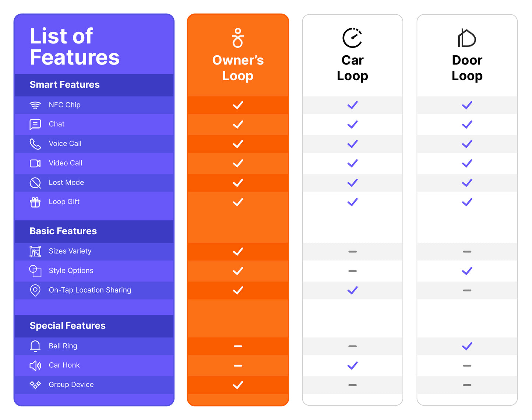
Task: Click the Door Loop checkmark for Bell Ring
Action: click(x=467, y=346)
